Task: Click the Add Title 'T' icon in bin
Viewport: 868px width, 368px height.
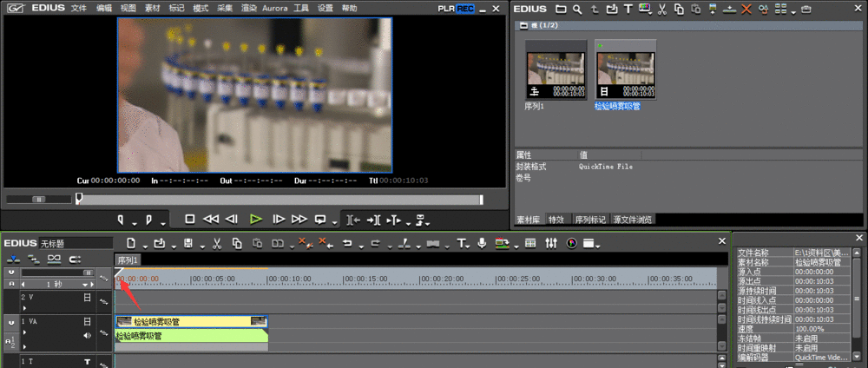Action: (x=628, y=10)
